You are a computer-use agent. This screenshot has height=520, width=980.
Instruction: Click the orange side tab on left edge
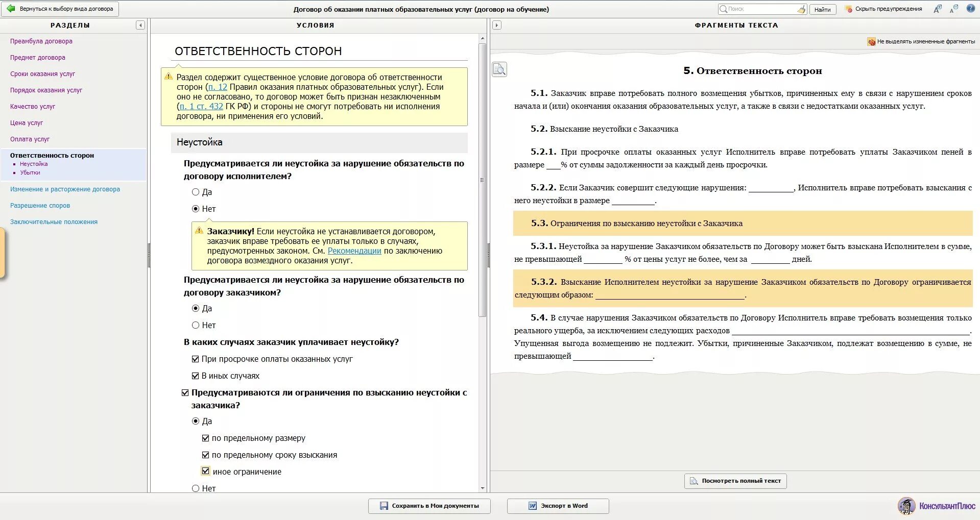pyautogui.click(x=2, y=253)
